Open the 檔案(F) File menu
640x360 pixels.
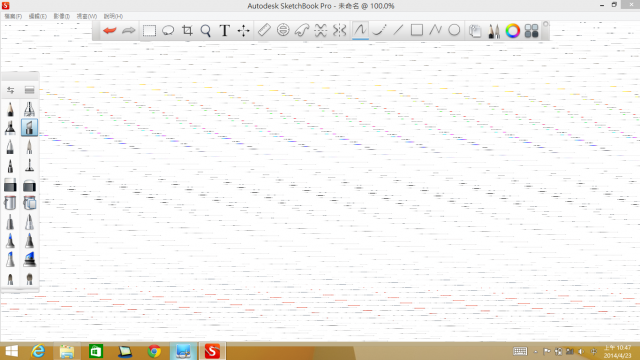pos(13,16)
